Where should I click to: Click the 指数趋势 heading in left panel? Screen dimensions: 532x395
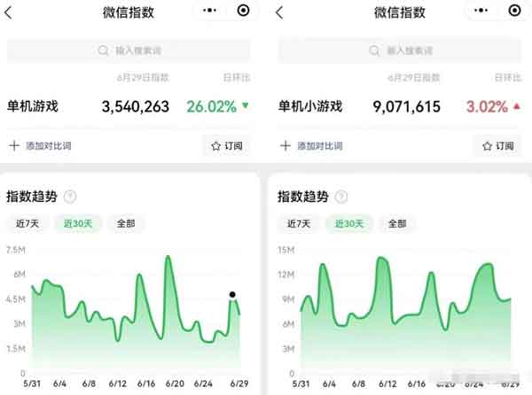point(32,197)
